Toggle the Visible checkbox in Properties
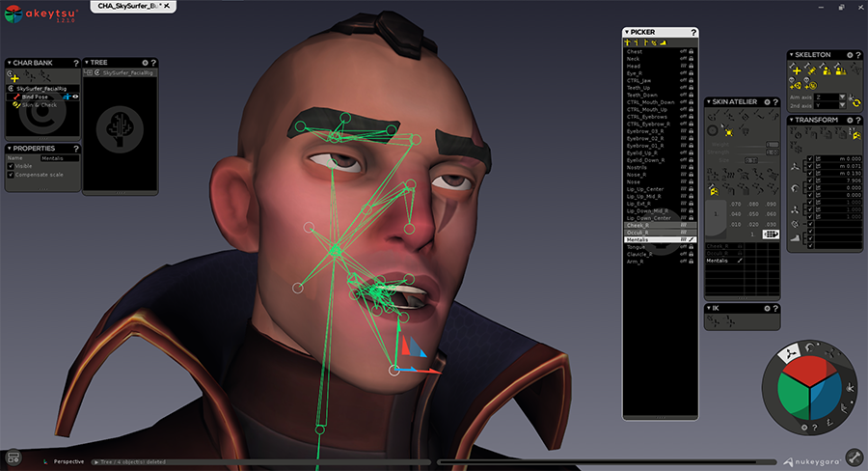868x471 pixels. click(11, 166)
